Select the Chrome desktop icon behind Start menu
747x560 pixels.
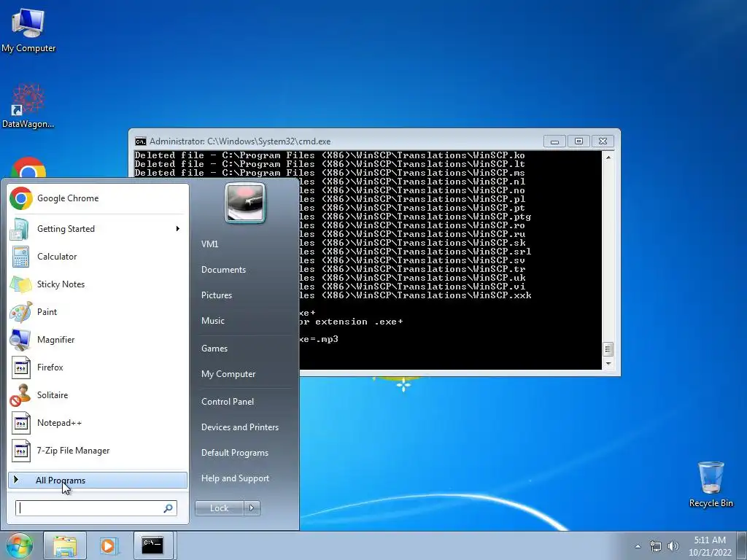click(x=28, y=168)
